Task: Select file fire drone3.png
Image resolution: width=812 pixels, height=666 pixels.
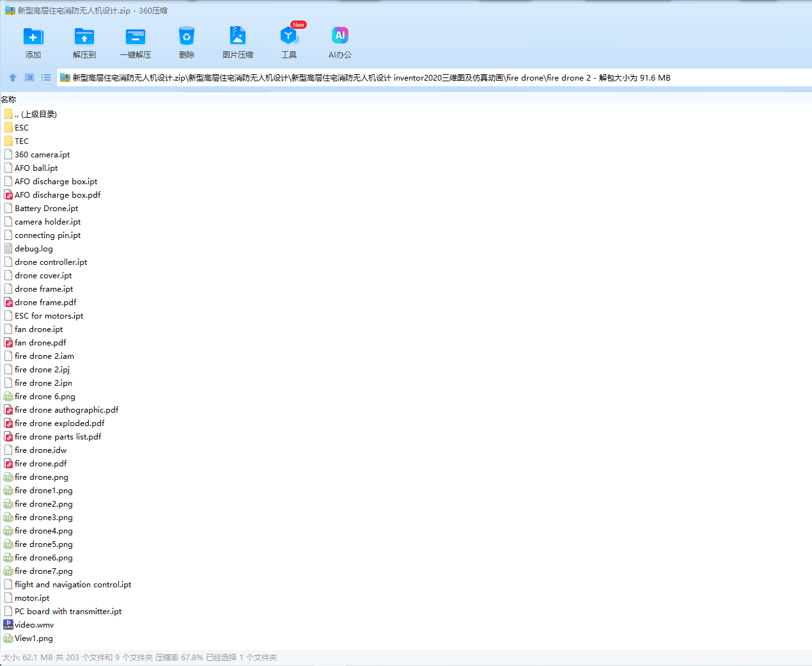Action: click(x=38, y=517)
